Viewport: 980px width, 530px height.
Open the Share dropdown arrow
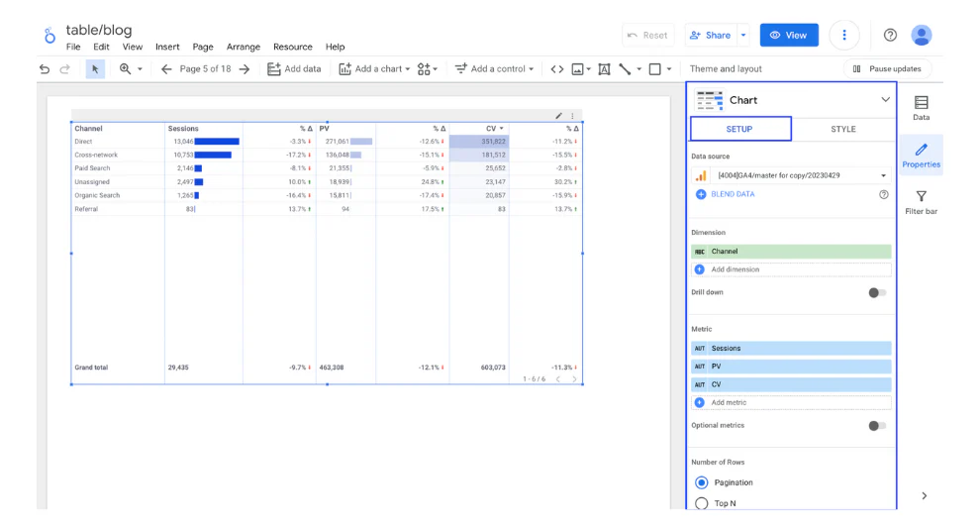tap(743, 35)
